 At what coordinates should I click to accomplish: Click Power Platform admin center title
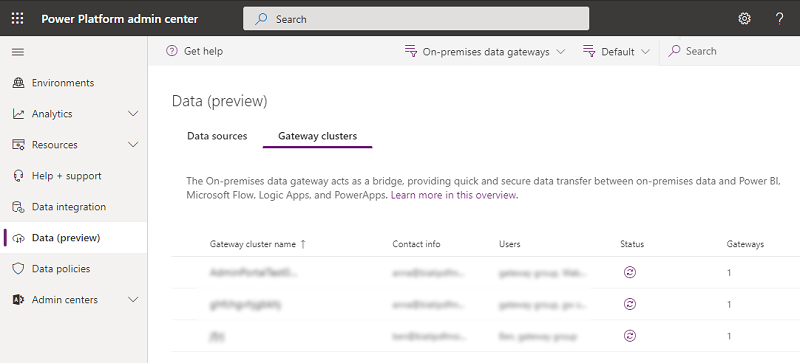(x=119, y=19)
